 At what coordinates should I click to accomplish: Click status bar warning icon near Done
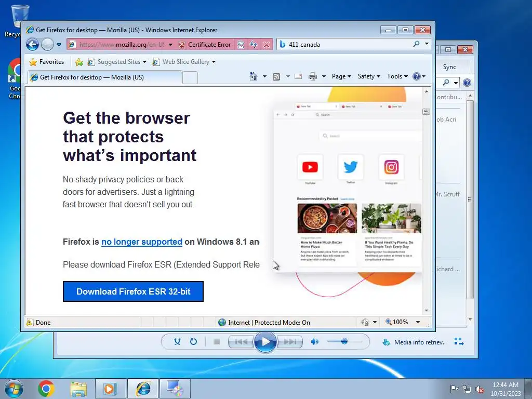[x=30, y=322]
